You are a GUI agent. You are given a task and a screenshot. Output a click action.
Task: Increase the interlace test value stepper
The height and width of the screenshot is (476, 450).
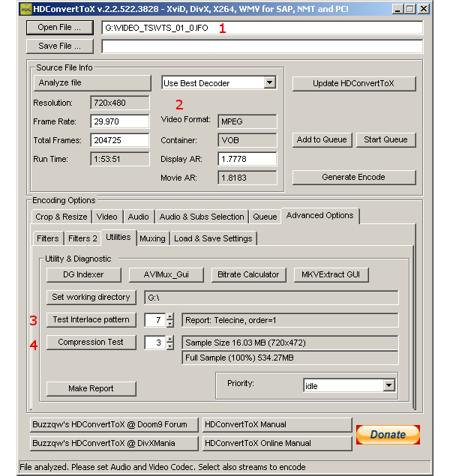click(x=170, y=316)
